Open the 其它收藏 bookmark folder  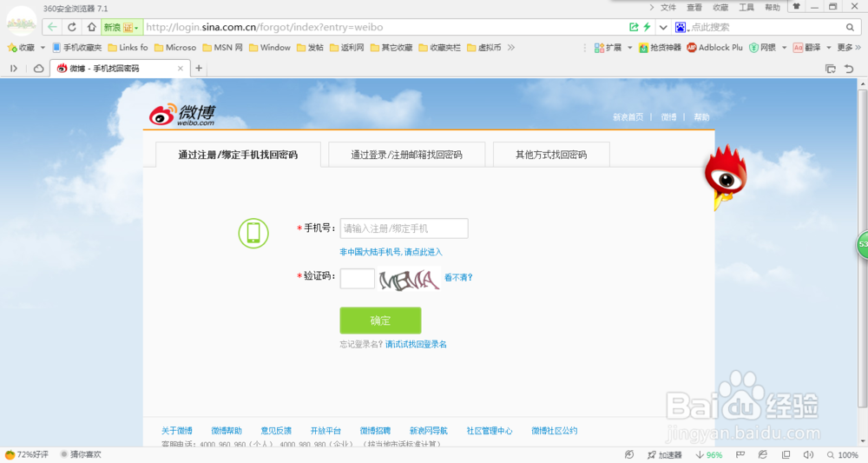391,48
